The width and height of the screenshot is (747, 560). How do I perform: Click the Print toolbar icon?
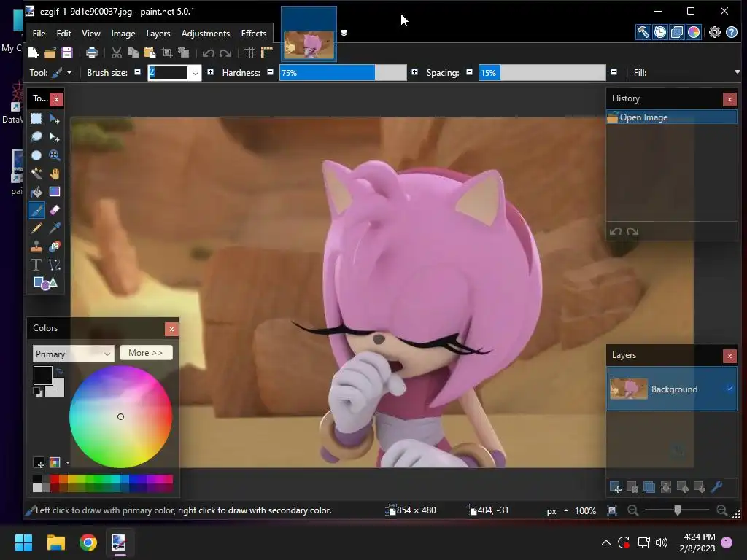coord(91,52)
